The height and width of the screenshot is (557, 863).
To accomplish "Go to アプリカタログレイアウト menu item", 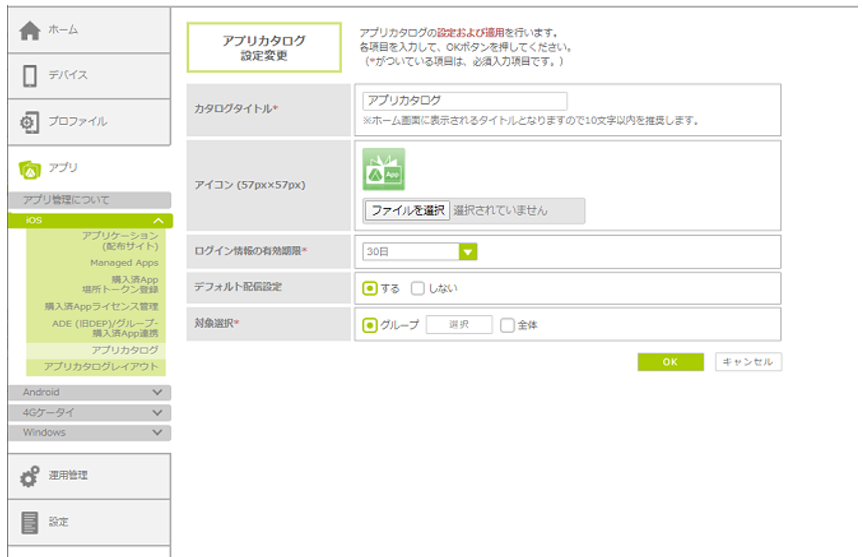I will pos(100,367).
